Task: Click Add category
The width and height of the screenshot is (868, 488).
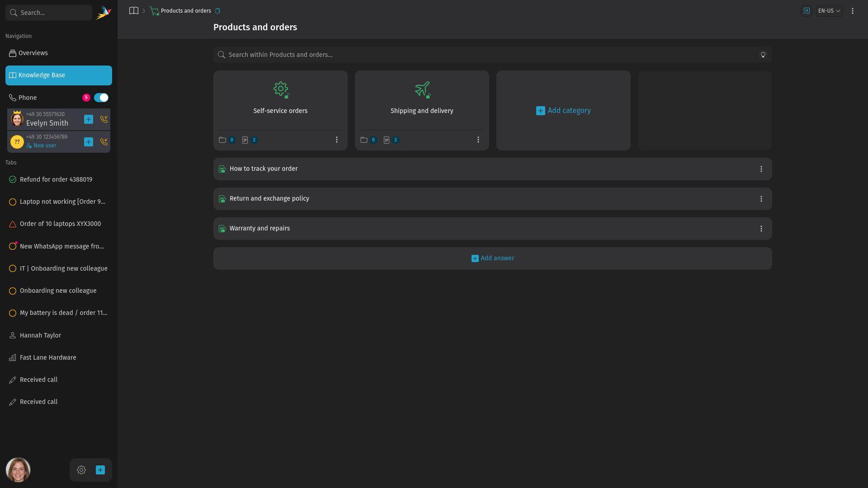Action: (563, 111)
